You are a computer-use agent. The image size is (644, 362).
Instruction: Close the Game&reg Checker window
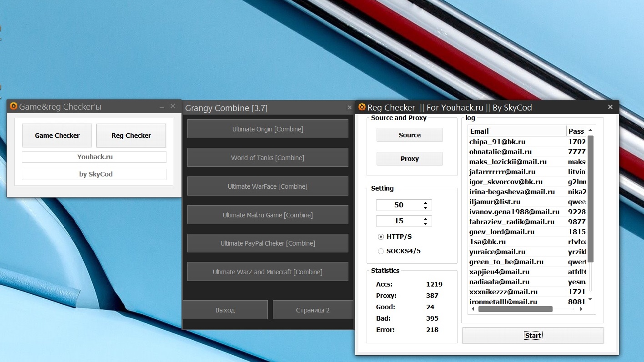(x=173, y=106)
